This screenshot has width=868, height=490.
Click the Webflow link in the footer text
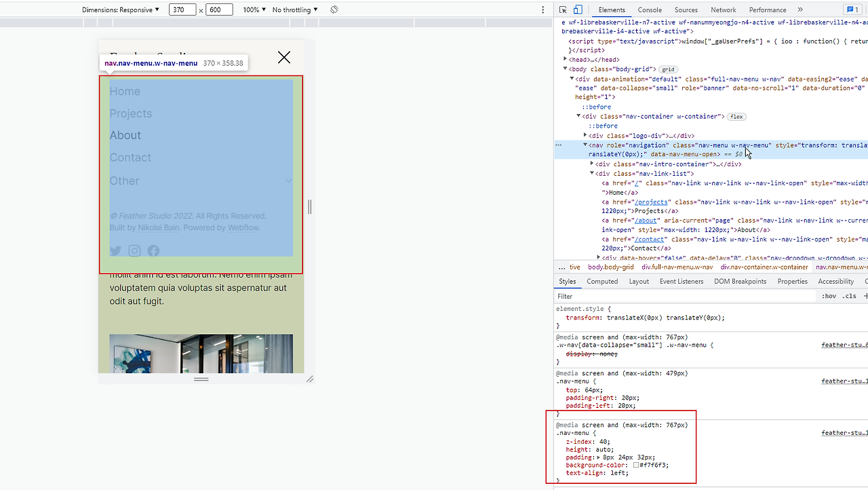pos(243,228)
